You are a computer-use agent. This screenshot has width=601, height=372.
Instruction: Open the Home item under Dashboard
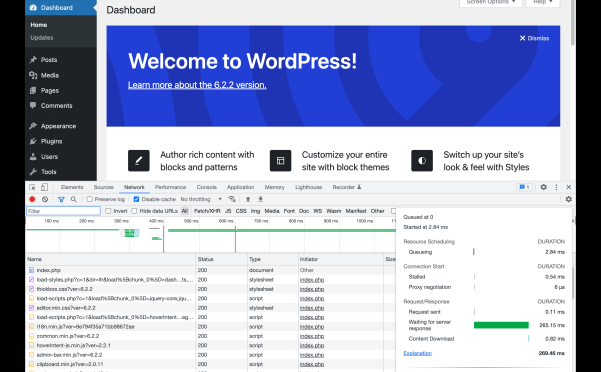point(39,25)
